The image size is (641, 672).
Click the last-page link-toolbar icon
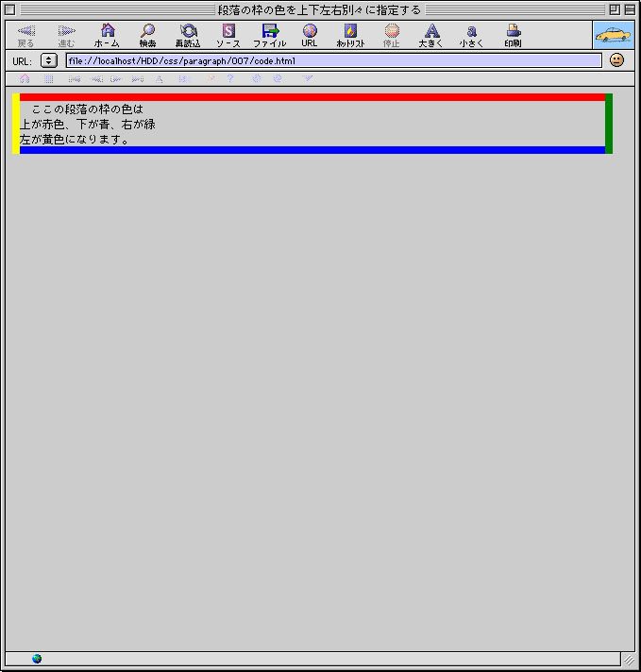[x=138, y=79]
